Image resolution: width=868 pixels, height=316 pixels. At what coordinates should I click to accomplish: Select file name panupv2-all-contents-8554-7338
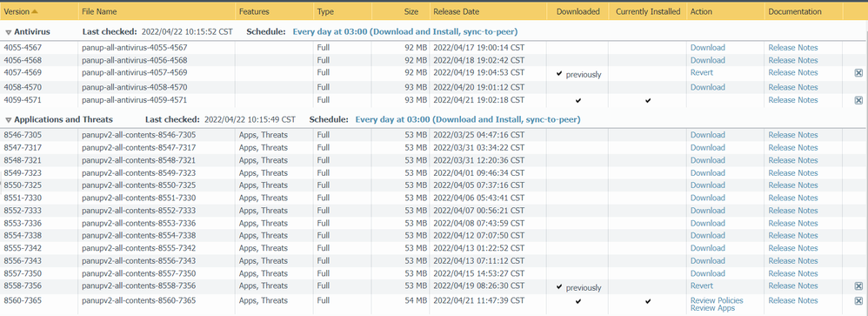coord(138,236)
